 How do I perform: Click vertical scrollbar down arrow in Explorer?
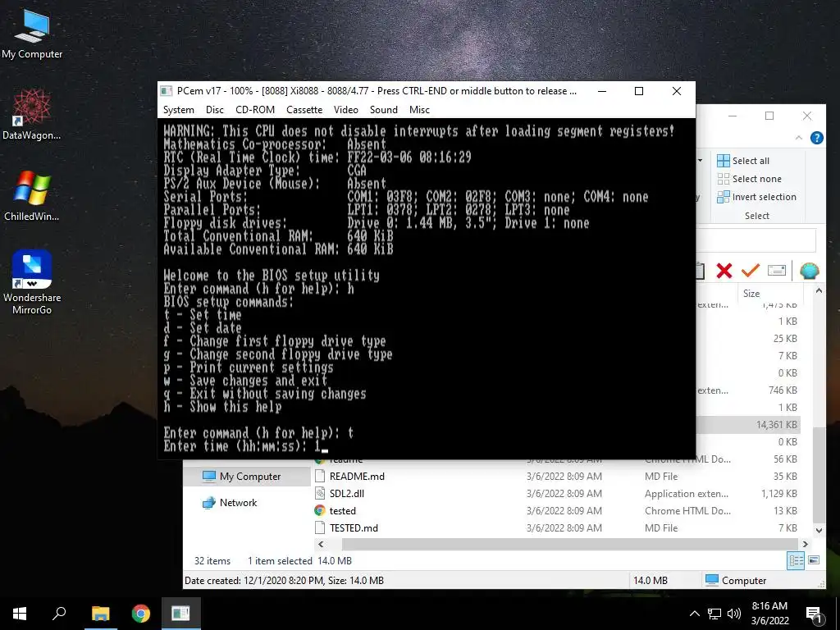[x=819, y=531]
